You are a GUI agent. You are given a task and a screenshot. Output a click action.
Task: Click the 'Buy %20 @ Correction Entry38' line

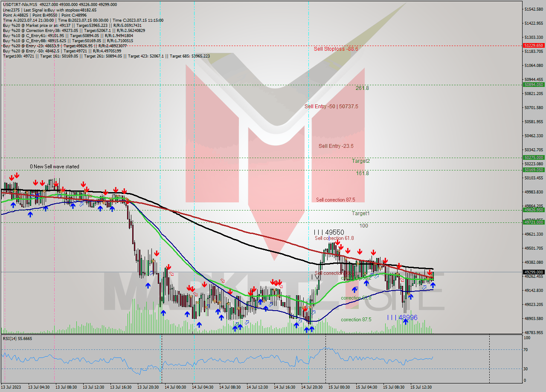pos(74,30)
